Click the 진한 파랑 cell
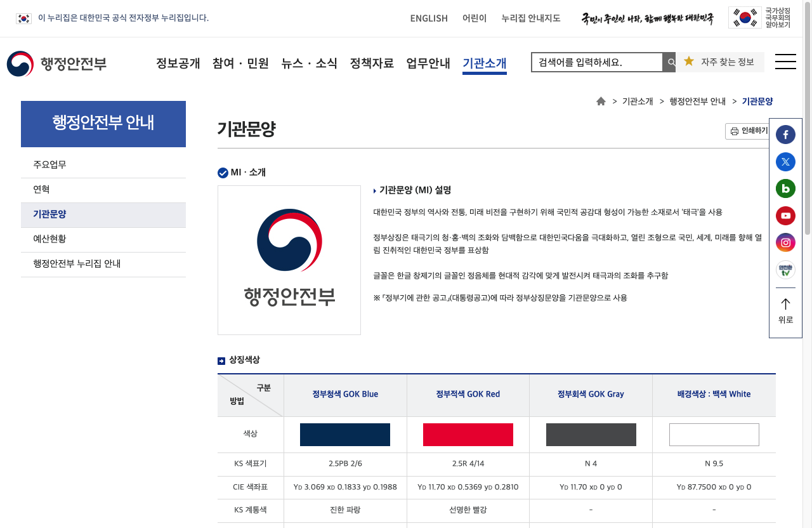Screen dimensions: 812x528 345,510
